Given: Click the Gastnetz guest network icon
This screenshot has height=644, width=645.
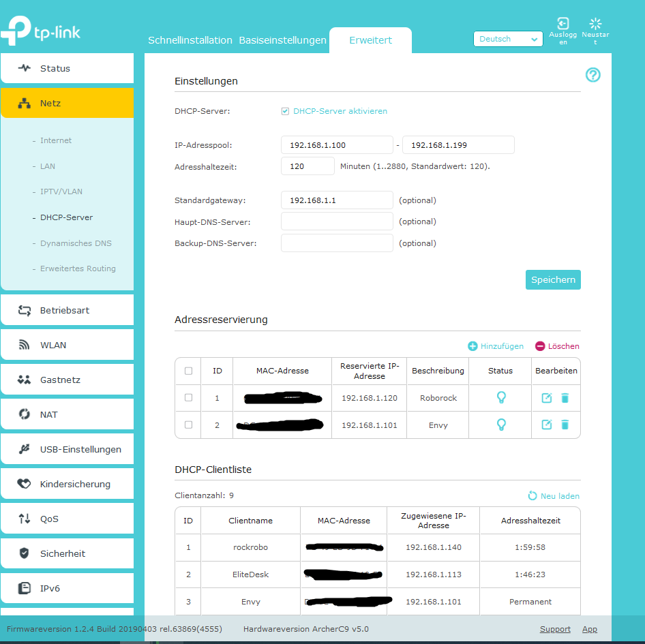Looking at the screenshot, I should [25, 380].
